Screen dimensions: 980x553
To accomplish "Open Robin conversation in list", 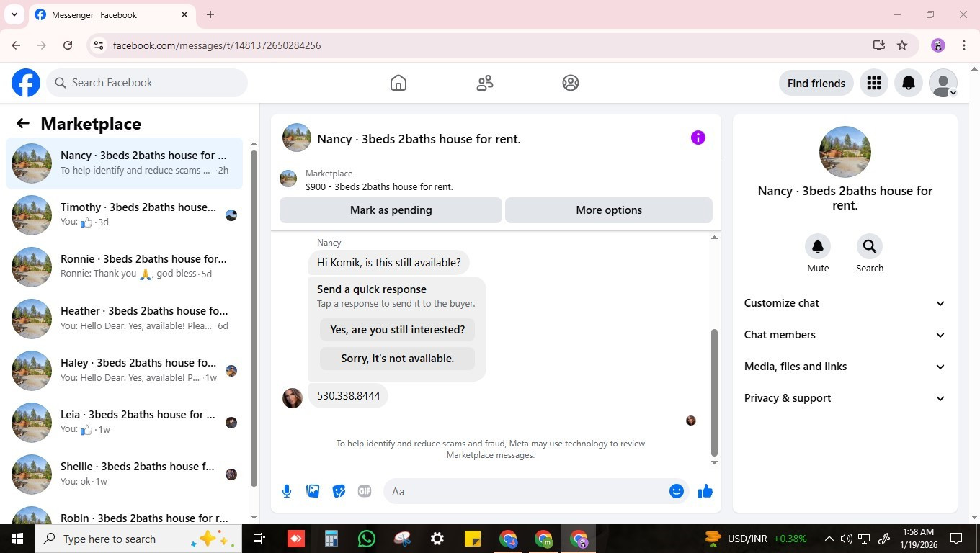I will (124, 513).
